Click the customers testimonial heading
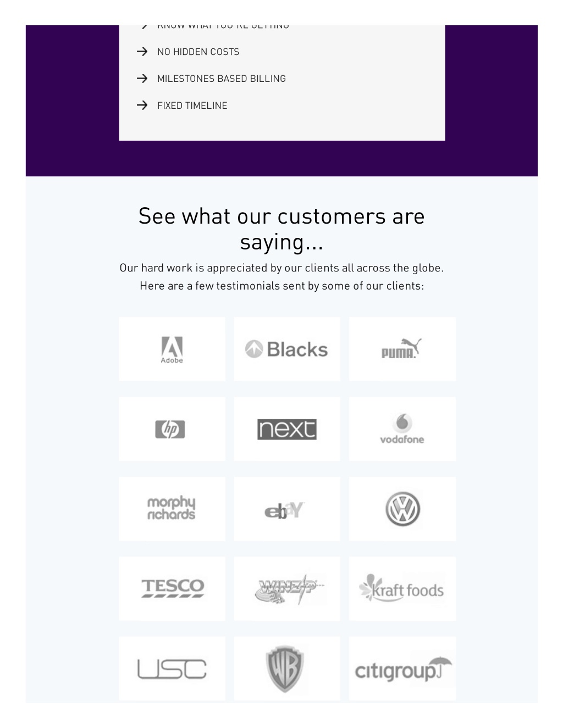This screenshot has width=563, height=728. (x=281, y=229)
